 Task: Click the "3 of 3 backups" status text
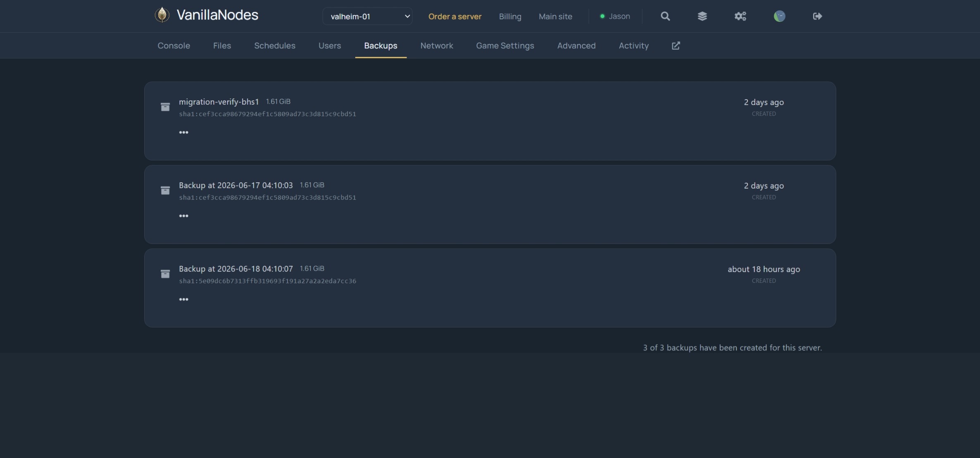tap(733, 348)
